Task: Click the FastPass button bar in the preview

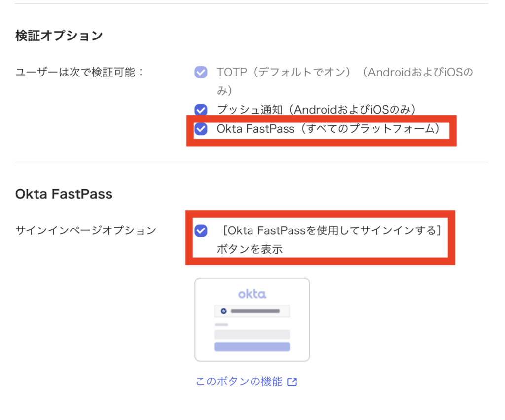Action: (x=252, y=311)
